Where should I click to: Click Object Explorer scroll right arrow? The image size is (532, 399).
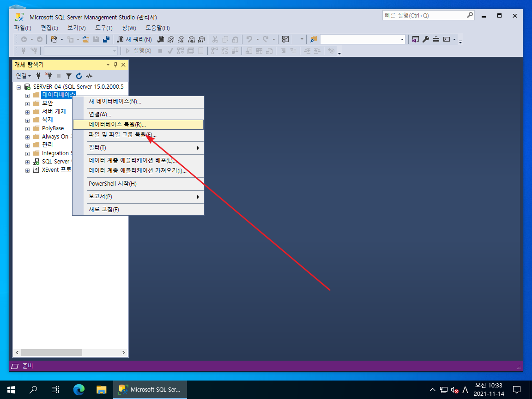point(123,352)
